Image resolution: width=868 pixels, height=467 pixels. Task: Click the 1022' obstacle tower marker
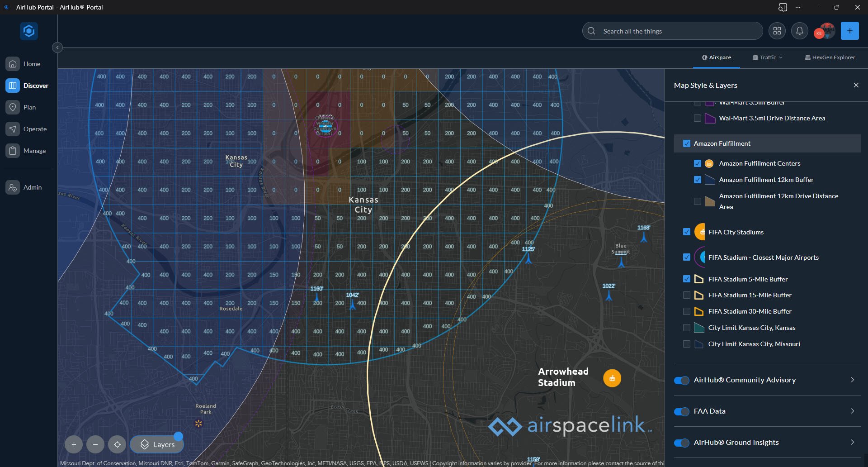(x=609, y=296)
